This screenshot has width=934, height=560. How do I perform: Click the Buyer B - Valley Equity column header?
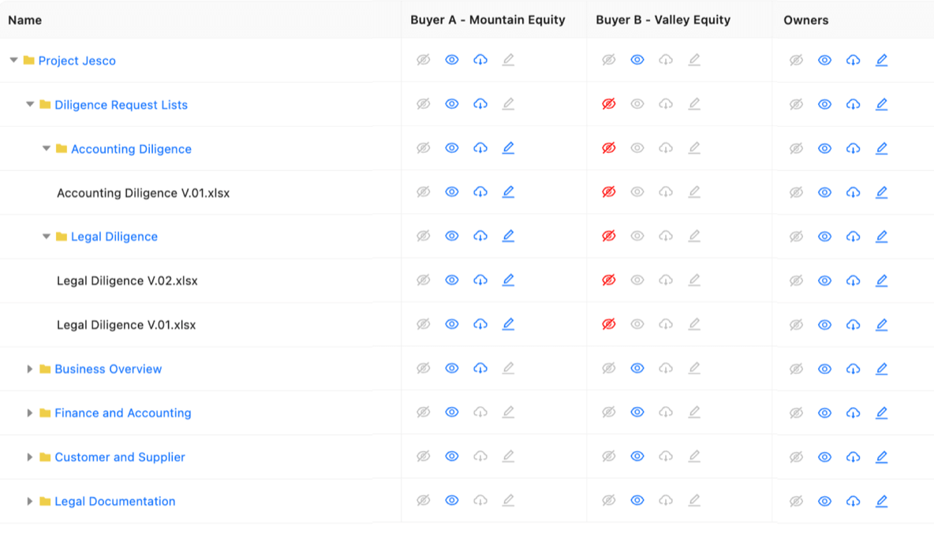coord(663,20)
